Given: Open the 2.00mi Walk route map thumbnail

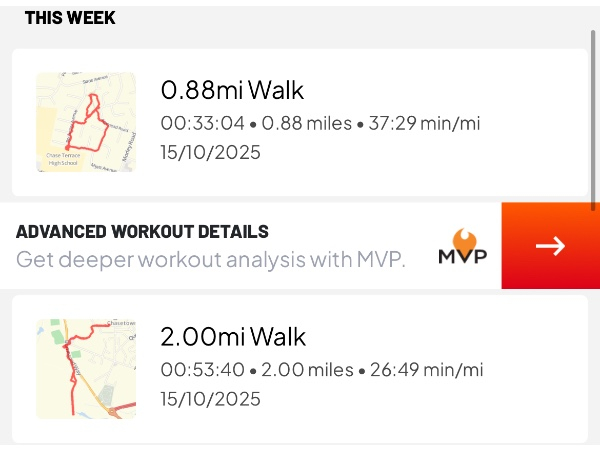Looking at the screenshot, I should pos(85,369).
